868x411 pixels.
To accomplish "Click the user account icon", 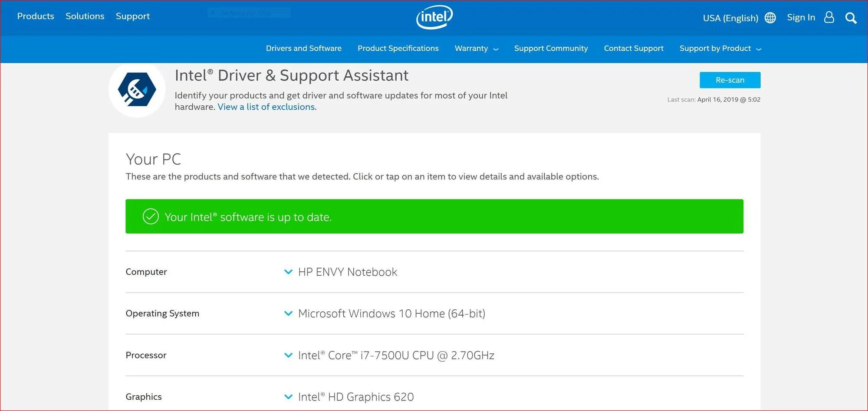I will point(829,17).
